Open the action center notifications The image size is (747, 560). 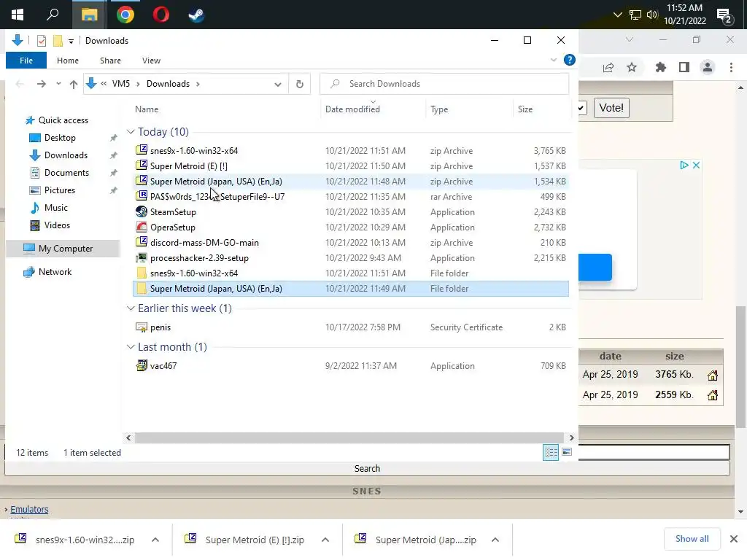(x=724, y=16)
